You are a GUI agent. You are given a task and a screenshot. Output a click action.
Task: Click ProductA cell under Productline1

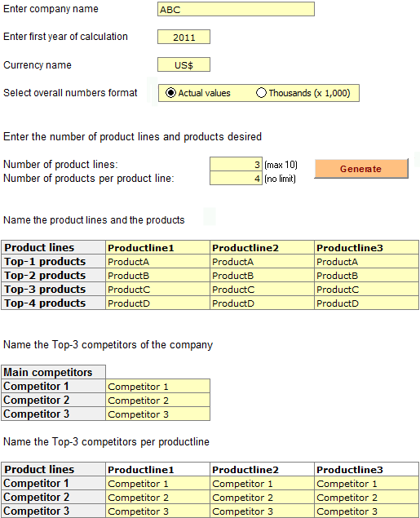[x=157, y=261]
